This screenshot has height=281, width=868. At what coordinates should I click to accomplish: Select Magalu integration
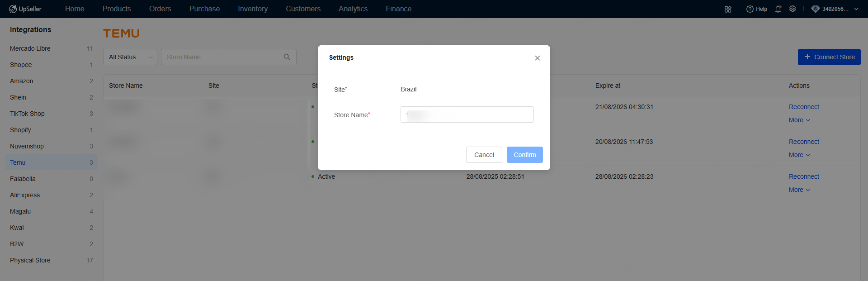(52, 211)
